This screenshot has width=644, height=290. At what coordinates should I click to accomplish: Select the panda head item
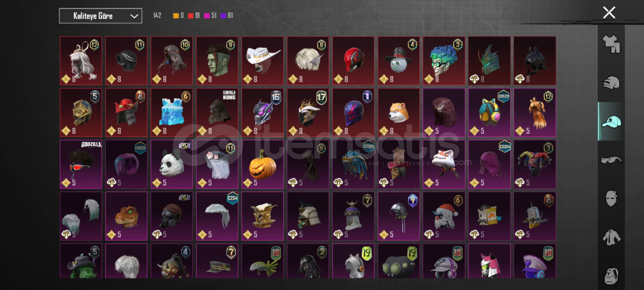click(x=172, y=164)
